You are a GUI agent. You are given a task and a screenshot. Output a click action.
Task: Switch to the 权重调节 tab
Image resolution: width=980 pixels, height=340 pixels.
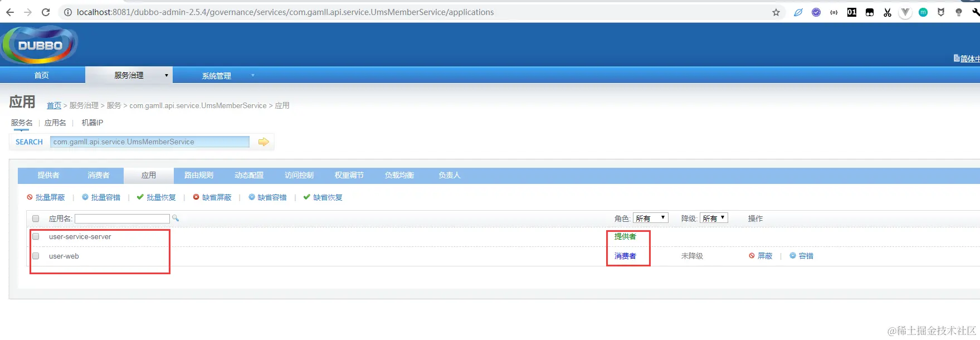[x=349, y=175]
